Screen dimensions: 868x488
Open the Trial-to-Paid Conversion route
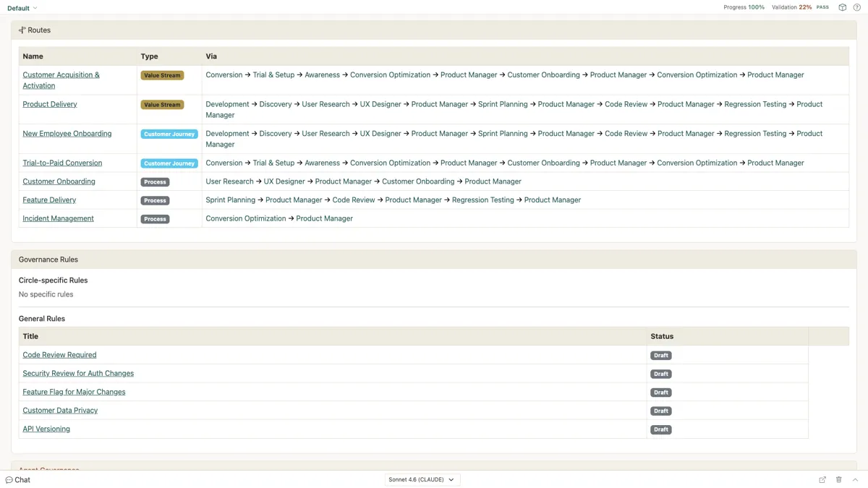click(62, 163)
